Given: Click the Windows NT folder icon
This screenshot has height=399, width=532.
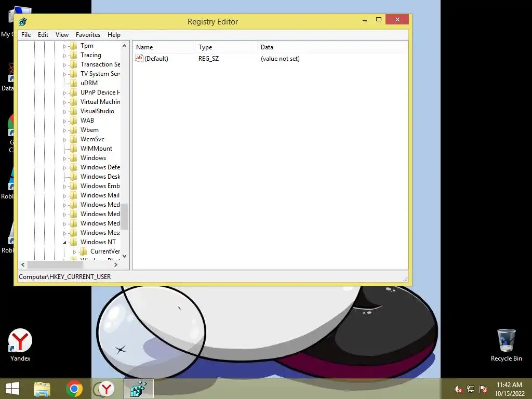Looking at the screenshot, I should pyautogui.click(x=74, y=242).
